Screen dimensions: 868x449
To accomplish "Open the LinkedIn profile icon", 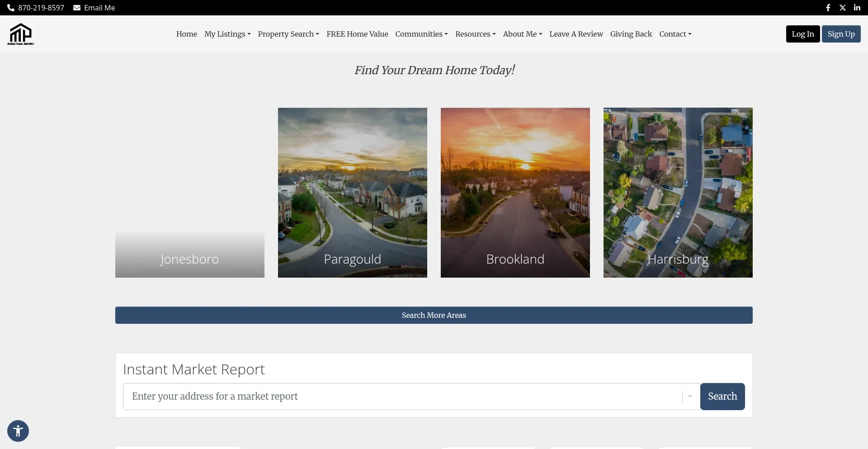I will point(857,8).
